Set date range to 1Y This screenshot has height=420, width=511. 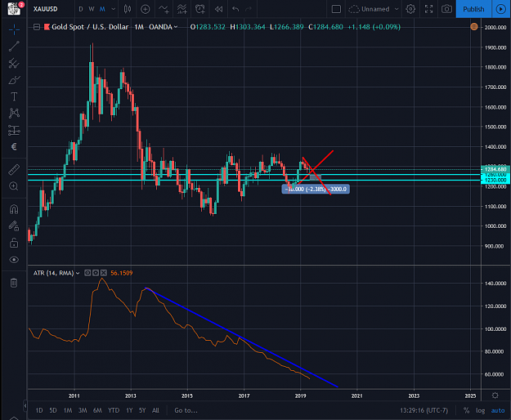pyautogui.click(x=129, y=410)
